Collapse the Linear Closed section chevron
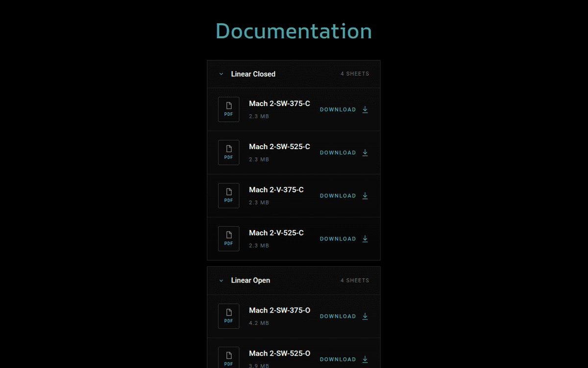 coord(221,74)
